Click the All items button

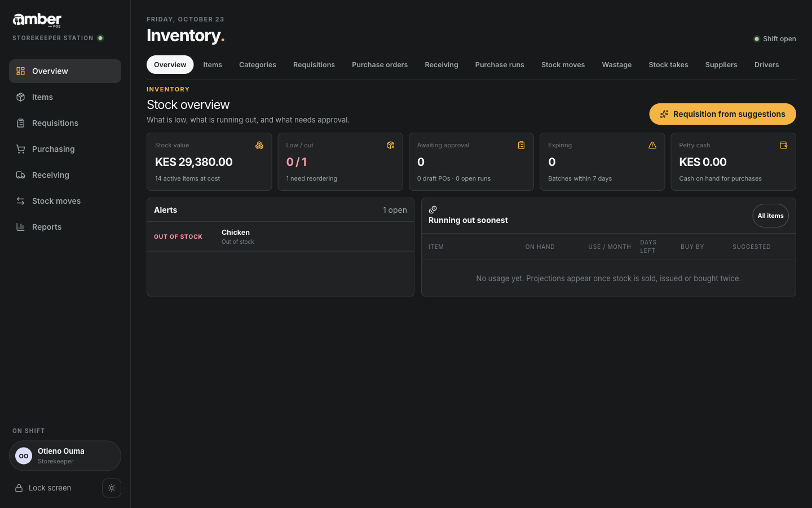tap(770, 216)
